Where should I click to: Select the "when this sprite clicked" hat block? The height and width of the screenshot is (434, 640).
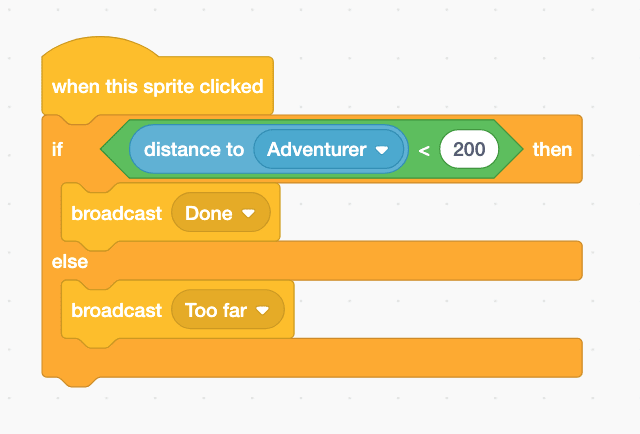pos(157,86)
